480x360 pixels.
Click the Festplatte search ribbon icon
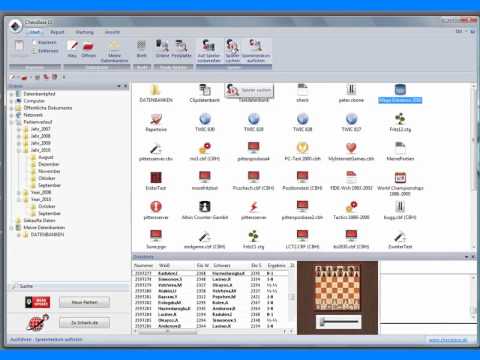click(182, 48)
